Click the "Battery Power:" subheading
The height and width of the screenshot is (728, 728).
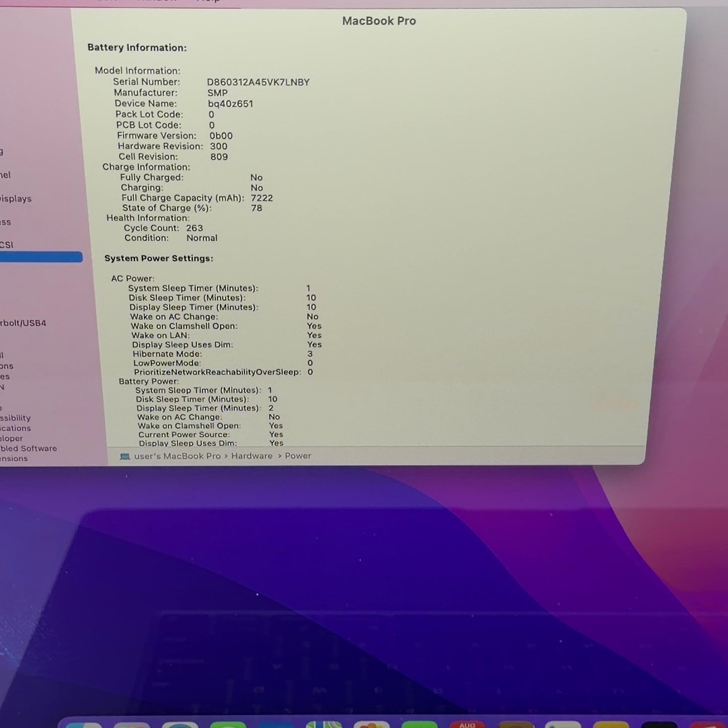click(149, 381)
